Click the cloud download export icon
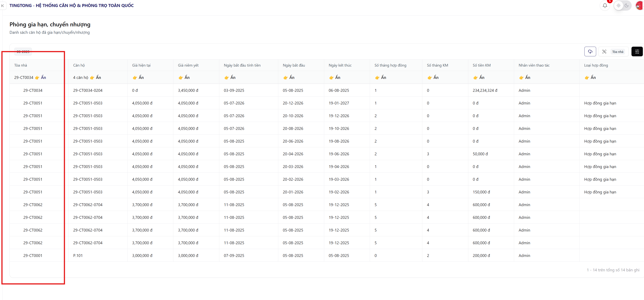Image resolution: width=644 pixels, height=300 pixels. click(x=590, y=52)
